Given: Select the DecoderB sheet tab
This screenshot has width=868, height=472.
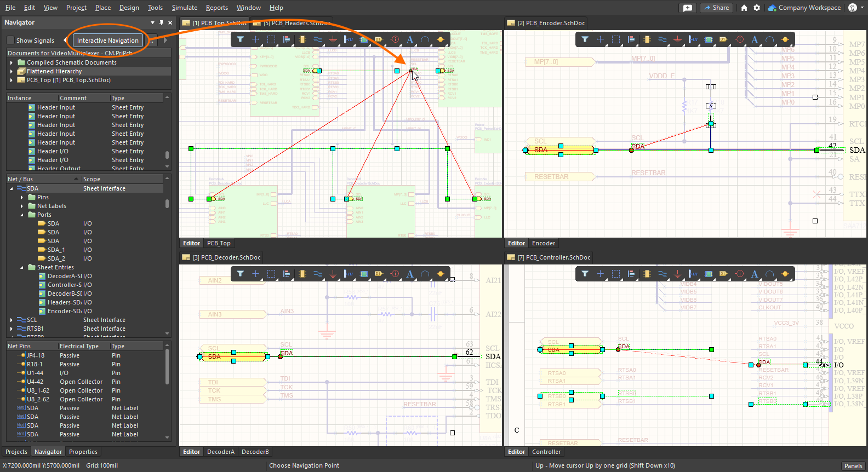Looking at the screenshot, I should [x=255, y=452].
